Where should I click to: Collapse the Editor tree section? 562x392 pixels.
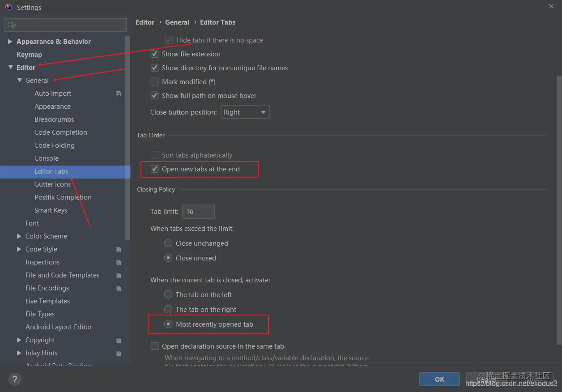click(x=10, y=68)
